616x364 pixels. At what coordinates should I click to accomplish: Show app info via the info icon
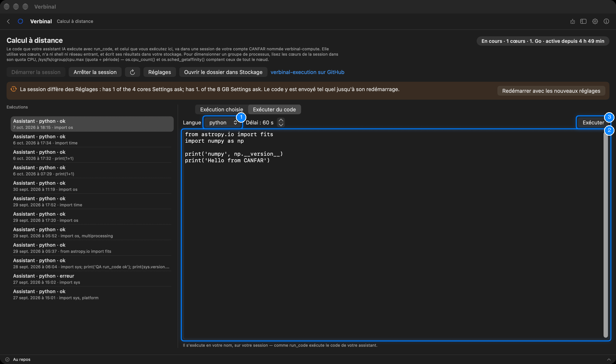pyautogui.click(x=606, y=22)
